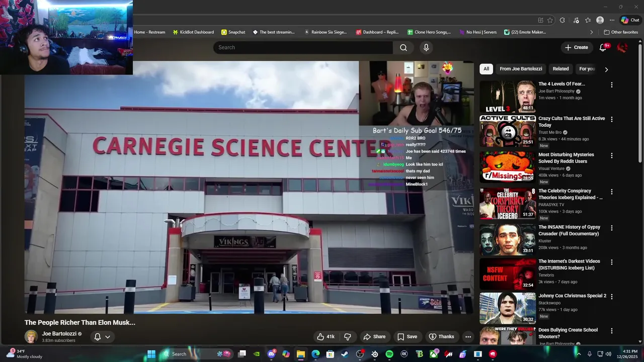Open Windows Start menu
The height and width of the screenshot is (362, 644).
click(x=151, y=354)
